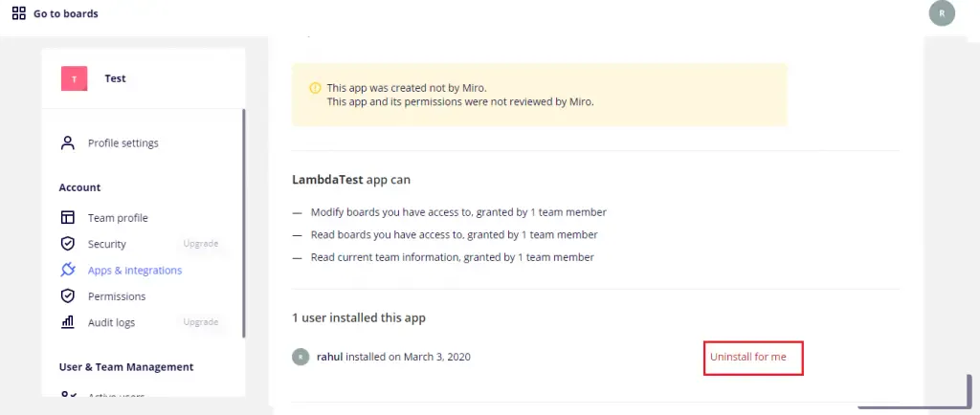
Task: Click the Permissions shield icon
Action: pyautogui.click(x=67, y=296)
